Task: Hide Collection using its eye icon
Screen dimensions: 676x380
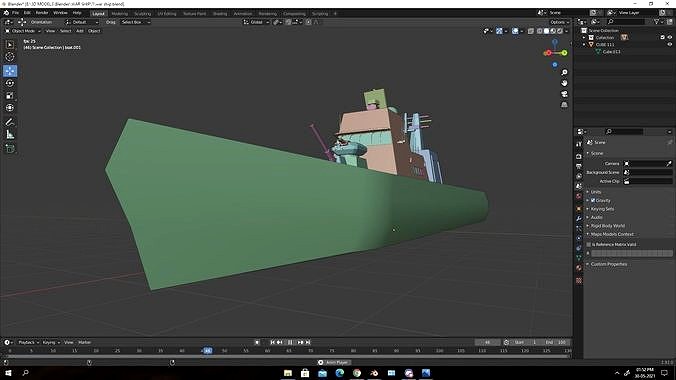Action: (670, 38)
